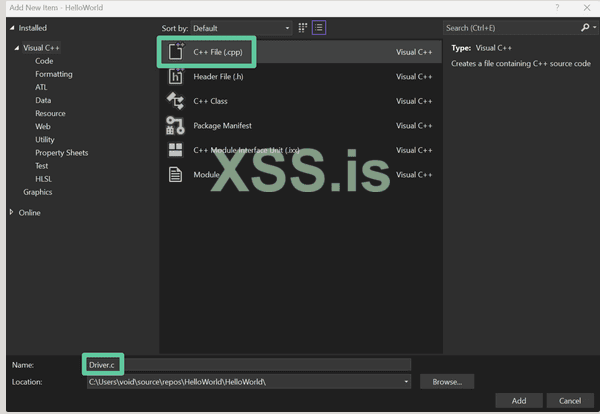Screen dimensions: 600x414
Task: Select the Visual C++ category
Action: pos(41,48)
